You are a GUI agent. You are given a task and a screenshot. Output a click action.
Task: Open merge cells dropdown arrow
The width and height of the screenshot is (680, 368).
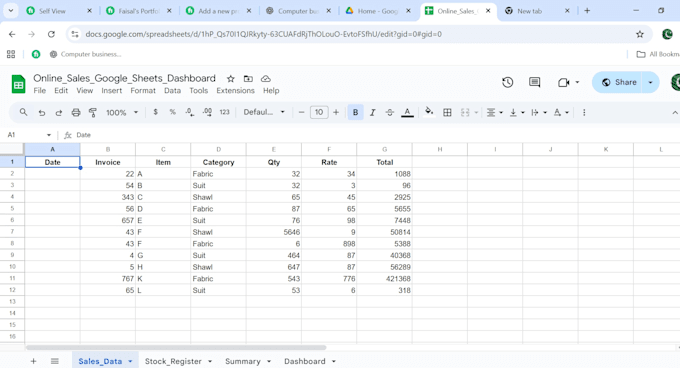tap(476, 113)
